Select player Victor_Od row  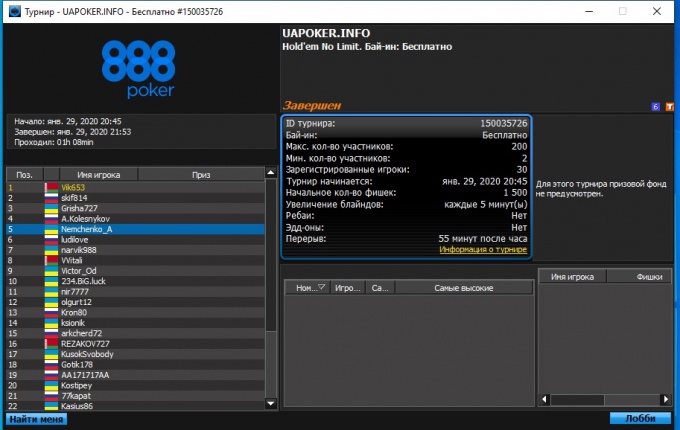(x=136, y=271)
